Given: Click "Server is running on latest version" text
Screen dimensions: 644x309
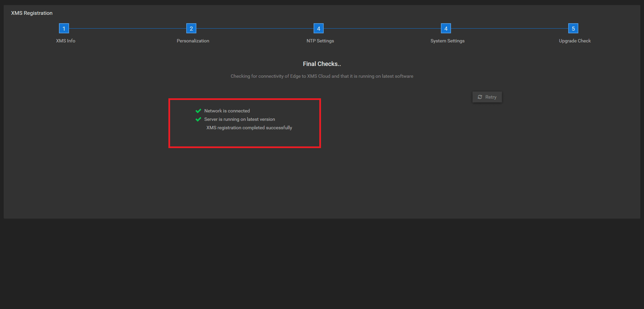Looking at the screenshot, I should (239, 119).
